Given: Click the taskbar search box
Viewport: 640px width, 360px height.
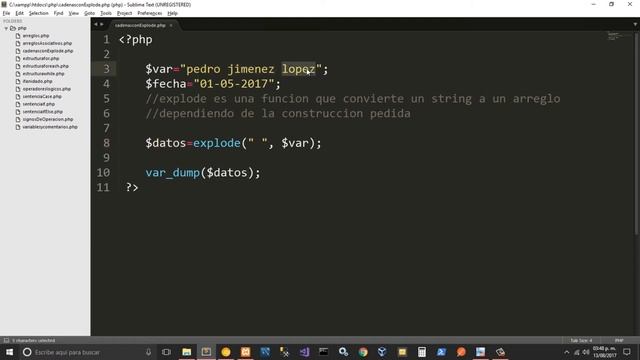Looking at the screenshot, I should tap(86, 352).
